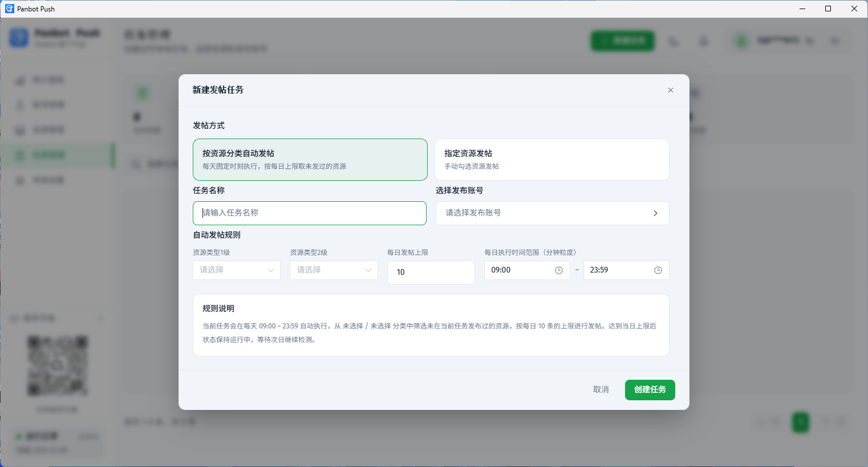Expand the 资源类型1级 dropdown
This screenshot has width=868, height=467.
pyautogui.click(x=237, y=270)
